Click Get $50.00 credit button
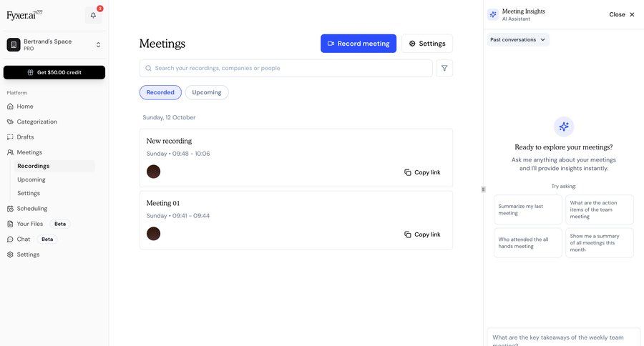This screenshot has width=644, height=346. [x=54, y=72]
